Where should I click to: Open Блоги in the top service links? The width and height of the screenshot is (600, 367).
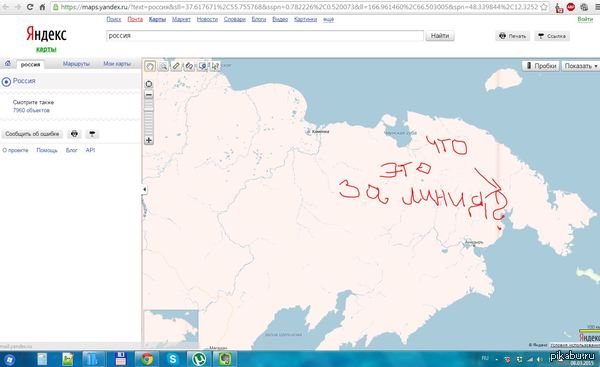tap(259, 19)
